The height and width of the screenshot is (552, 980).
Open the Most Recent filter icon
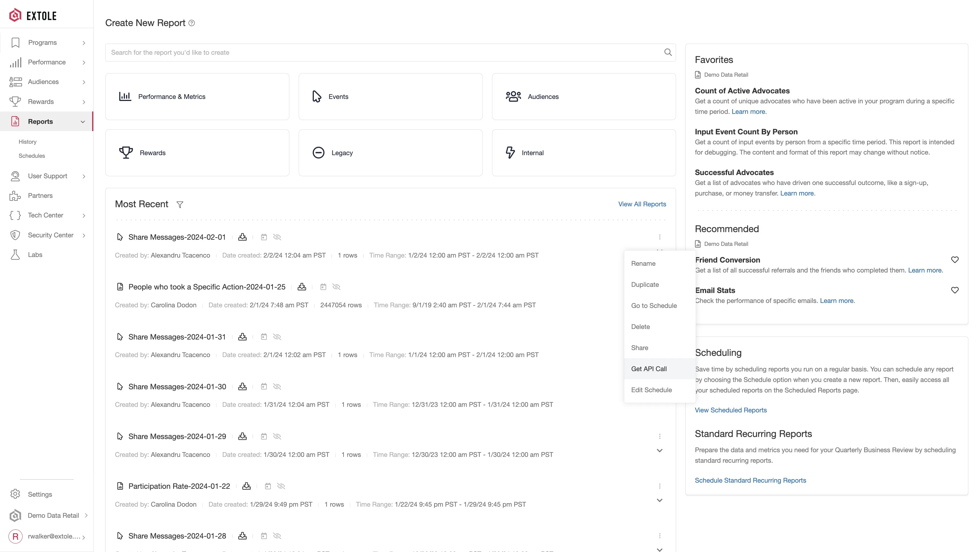(180, 205)
